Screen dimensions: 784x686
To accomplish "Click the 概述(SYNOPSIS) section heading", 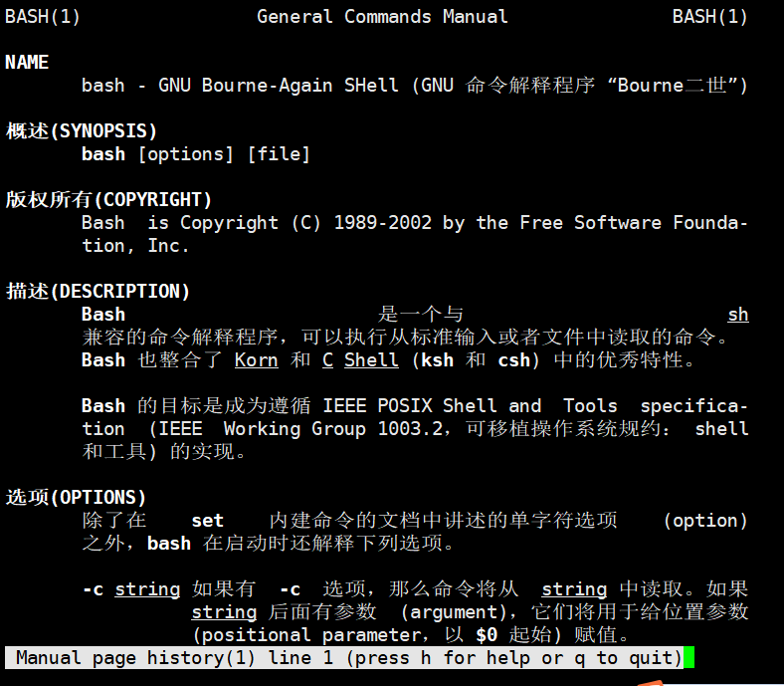I will (82, 131).
